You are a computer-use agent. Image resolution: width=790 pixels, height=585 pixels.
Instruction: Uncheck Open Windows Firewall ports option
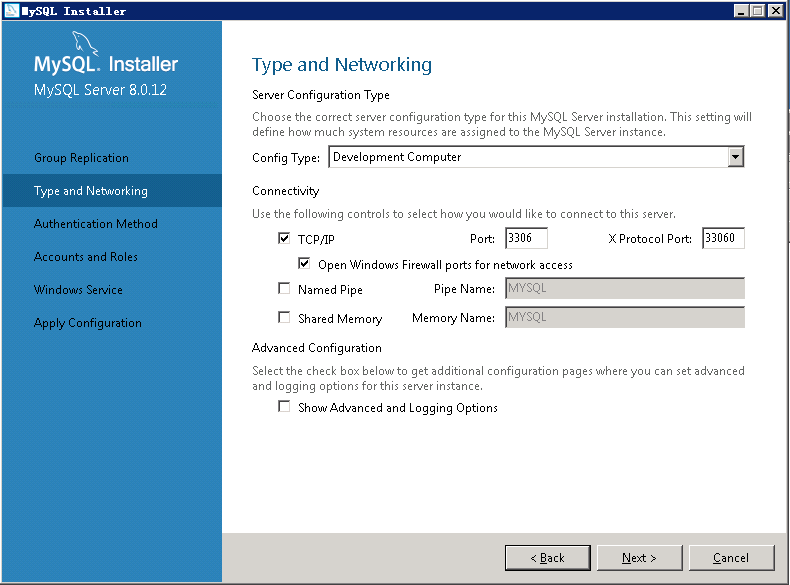pyautogui.click(x=304, y=264)
